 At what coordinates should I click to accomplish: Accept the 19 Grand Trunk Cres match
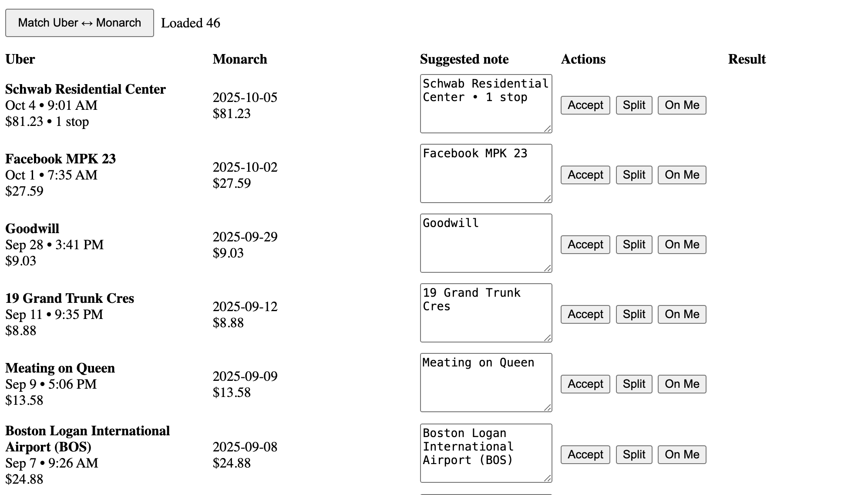585,315
